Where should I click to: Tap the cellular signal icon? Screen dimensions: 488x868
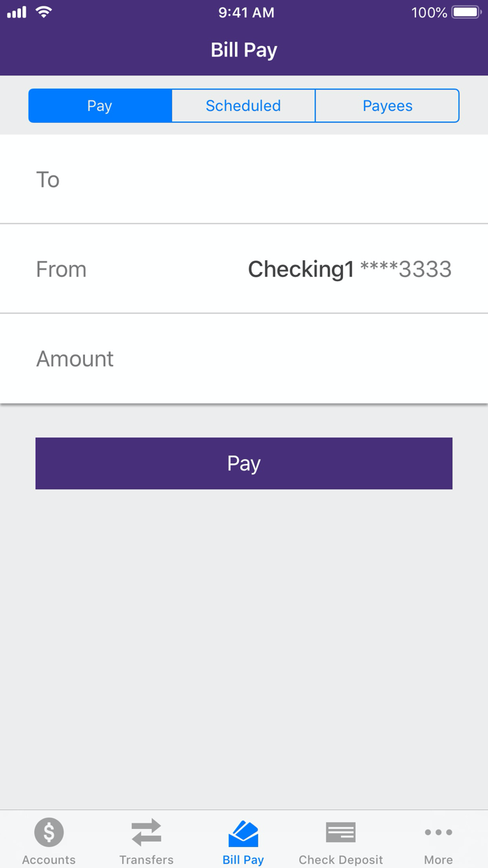[x=17, y=12]
